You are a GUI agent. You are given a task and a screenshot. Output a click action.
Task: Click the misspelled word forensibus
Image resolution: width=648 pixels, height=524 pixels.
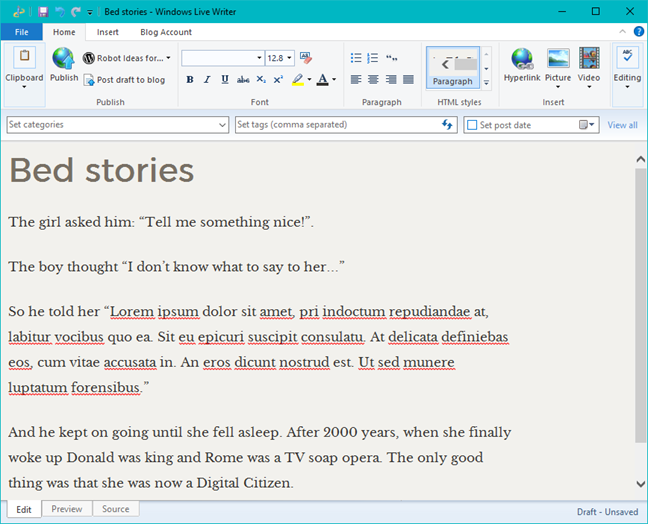[x=105, y=388]
